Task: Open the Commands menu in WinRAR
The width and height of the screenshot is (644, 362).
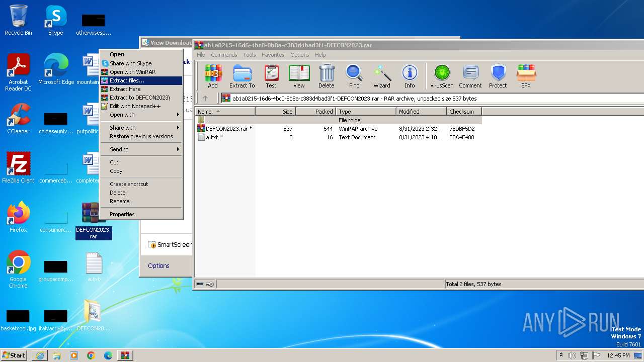Action: [x=224, y=55]
